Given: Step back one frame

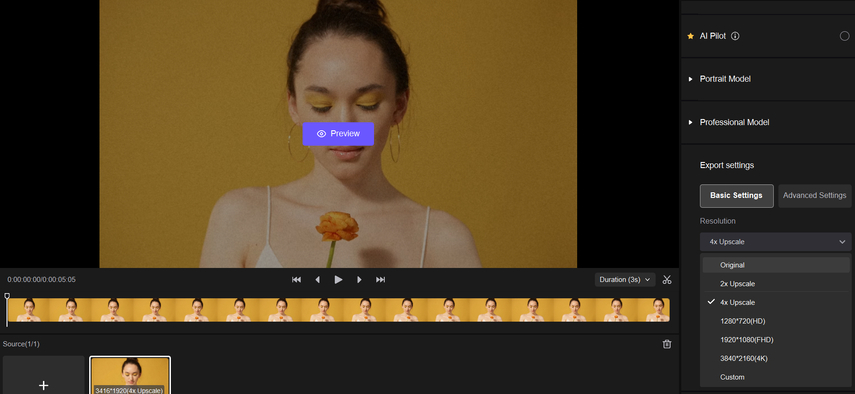Looking at the screenshot, I should click(x=317, y=280).
